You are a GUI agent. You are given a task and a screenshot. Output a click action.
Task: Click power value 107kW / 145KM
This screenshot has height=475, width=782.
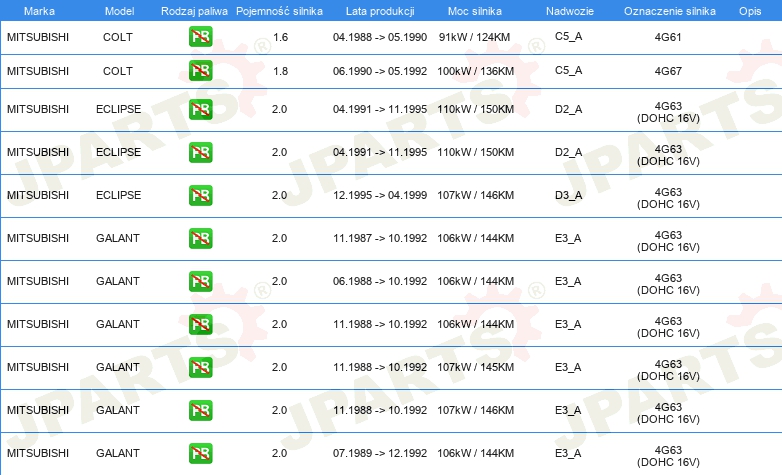(x=475, y=367)
